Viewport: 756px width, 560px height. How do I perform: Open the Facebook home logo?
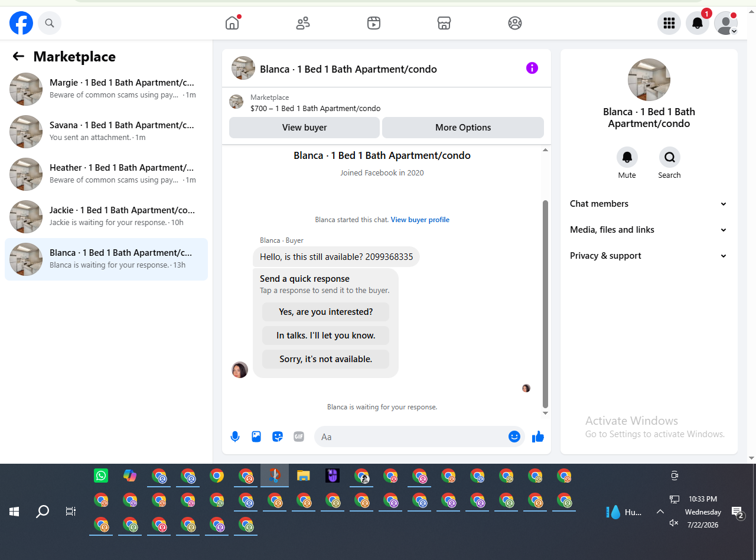[21, 23]
